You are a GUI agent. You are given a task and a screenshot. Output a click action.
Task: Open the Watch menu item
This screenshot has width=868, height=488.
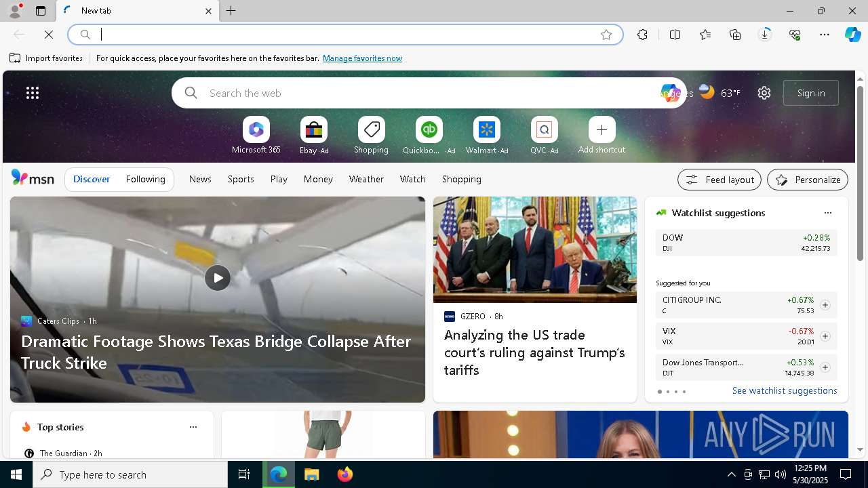tap(412, 179)
